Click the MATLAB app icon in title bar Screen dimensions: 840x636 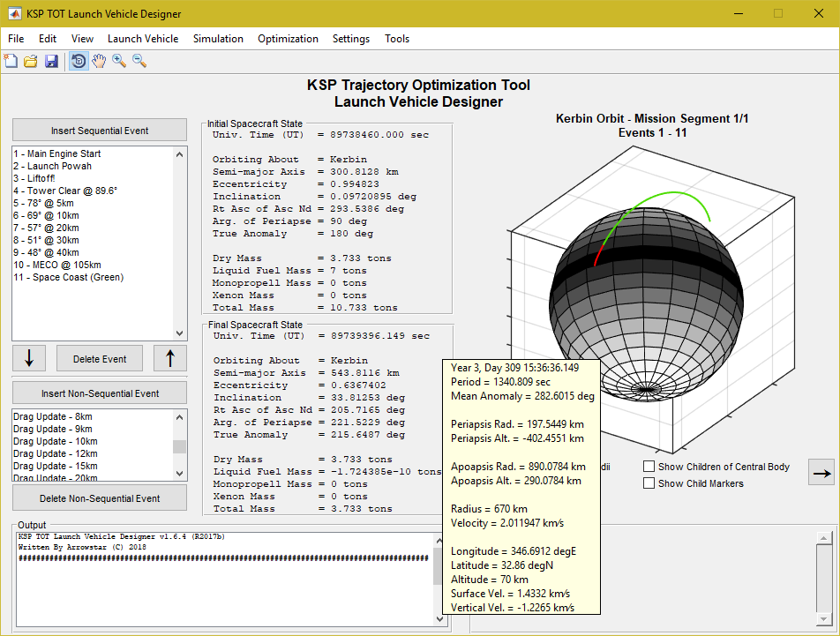pos(14,13)
